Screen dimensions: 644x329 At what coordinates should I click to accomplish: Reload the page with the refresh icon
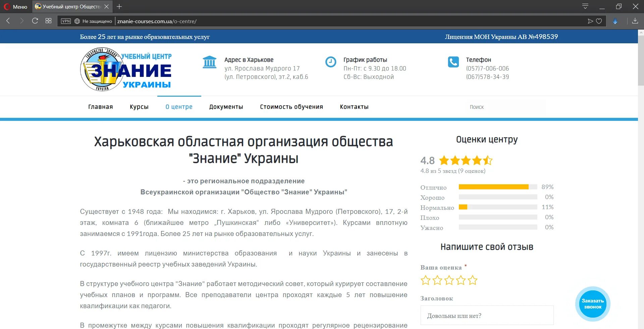pos(35,21)
